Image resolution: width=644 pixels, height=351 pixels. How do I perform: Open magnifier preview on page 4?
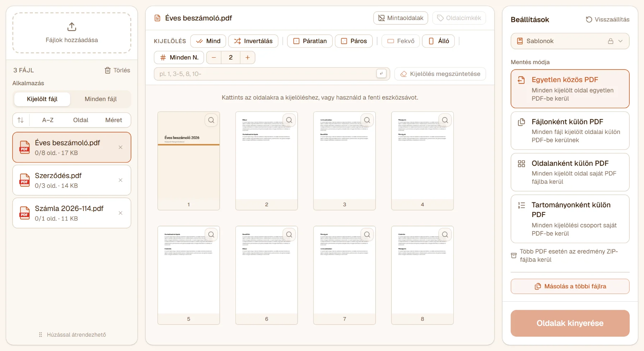[x=445, y=120]
